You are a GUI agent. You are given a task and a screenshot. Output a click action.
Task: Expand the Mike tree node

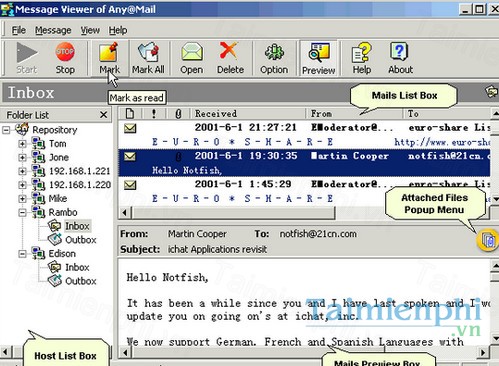[22, 198]
